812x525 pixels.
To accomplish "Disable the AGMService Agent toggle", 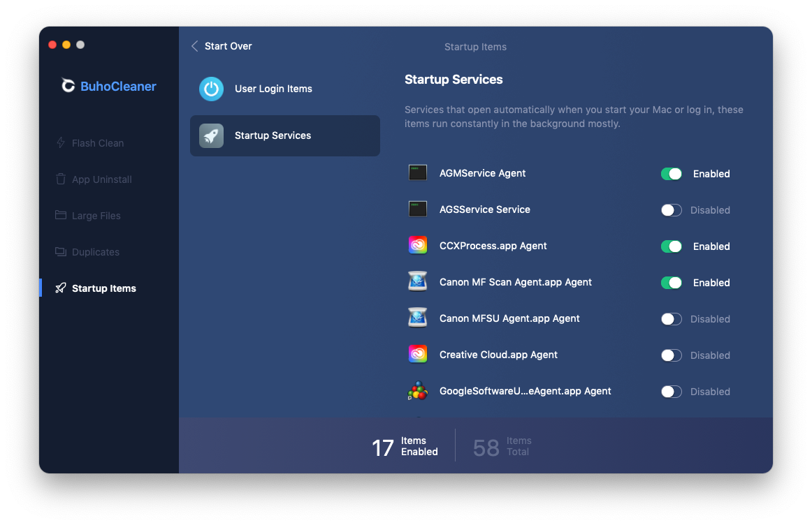I will (x=671, y=174).
